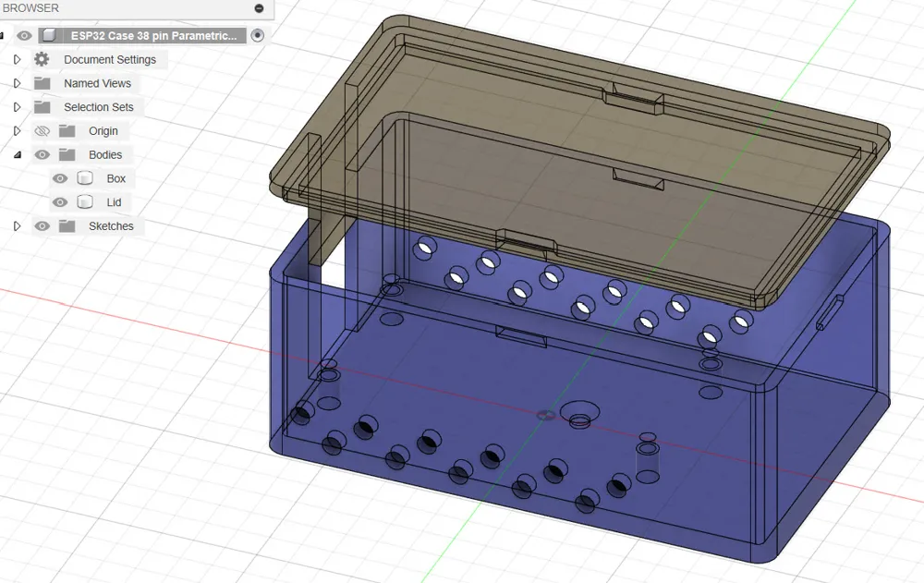This screenshot has height=583, width=924.
Task: Click the Document Settings gear icon
Action: pyautogui.click(x=42, y=59)
